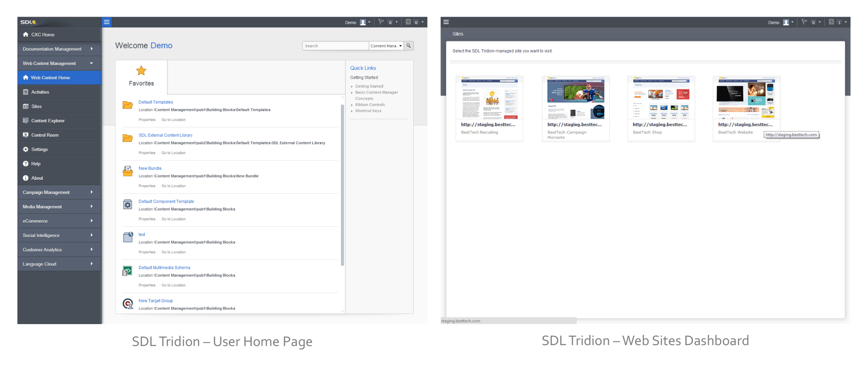
Task: Expand Campaign Management menu
Action: [x=59, y=192]
